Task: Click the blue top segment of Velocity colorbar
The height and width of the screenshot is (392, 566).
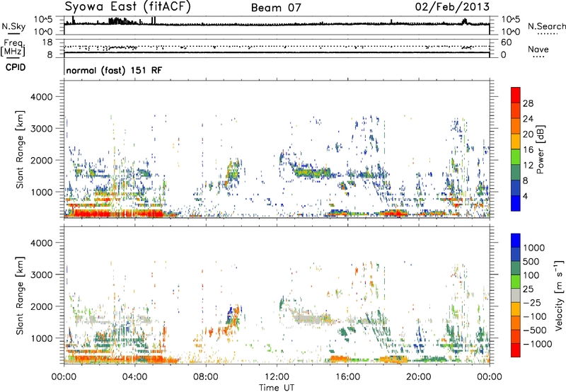Action: [x=516, y=241]
